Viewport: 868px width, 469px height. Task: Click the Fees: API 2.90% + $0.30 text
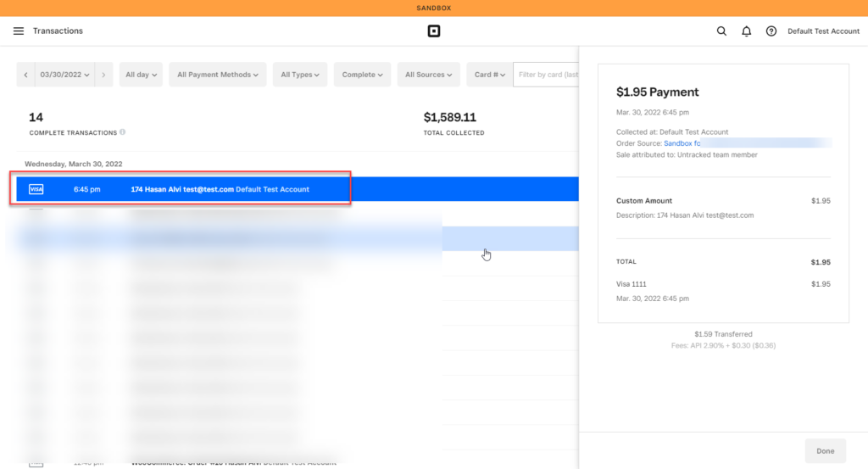coord(723,345)
